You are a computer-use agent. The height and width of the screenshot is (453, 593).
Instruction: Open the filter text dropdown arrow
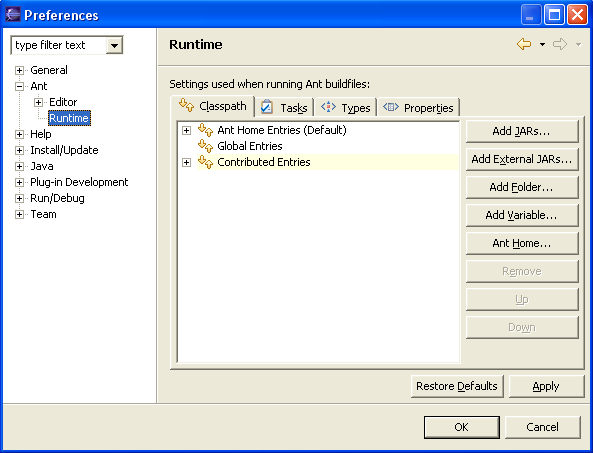tap(114, 46)
